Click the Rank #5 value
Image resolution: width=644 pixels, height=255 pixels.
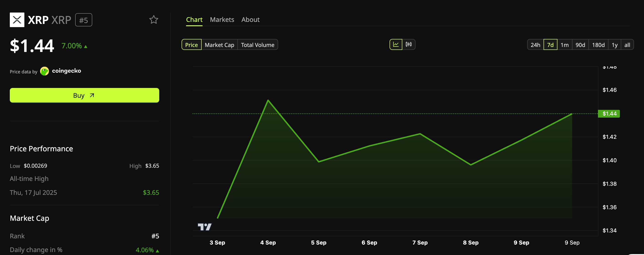pyautogui.click(x=155, y=236)
